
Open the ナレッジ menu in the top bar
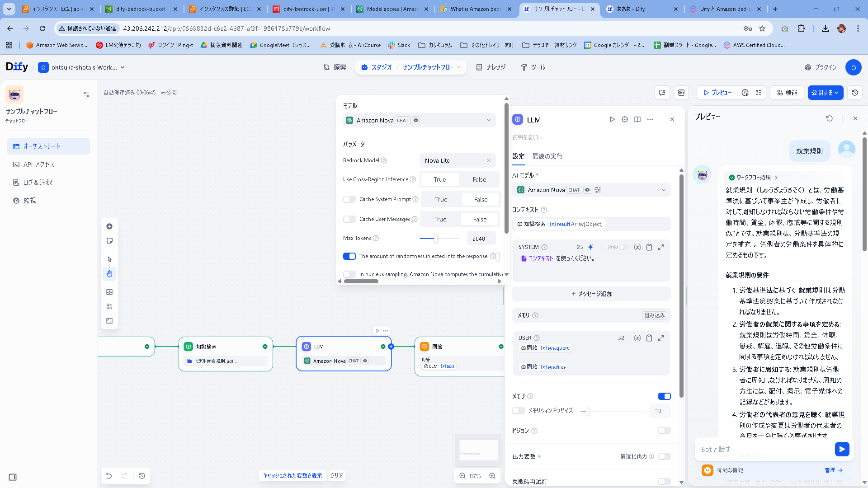[x=491, y=67]
